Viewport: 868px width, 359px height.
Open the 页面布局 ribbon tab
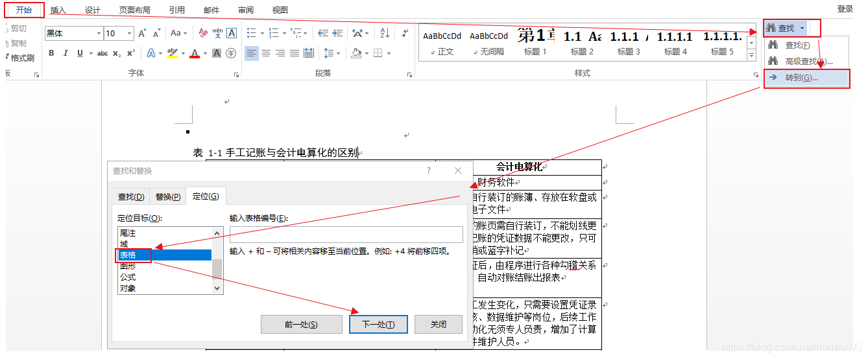(x=135, y=10)
